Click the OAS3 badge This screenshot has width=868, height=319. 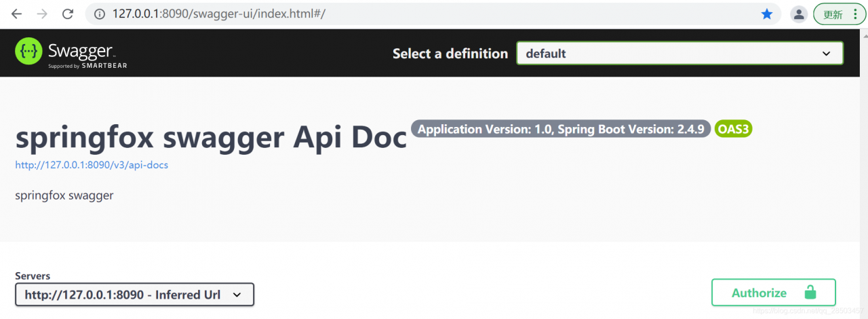(x=733, y=129)
